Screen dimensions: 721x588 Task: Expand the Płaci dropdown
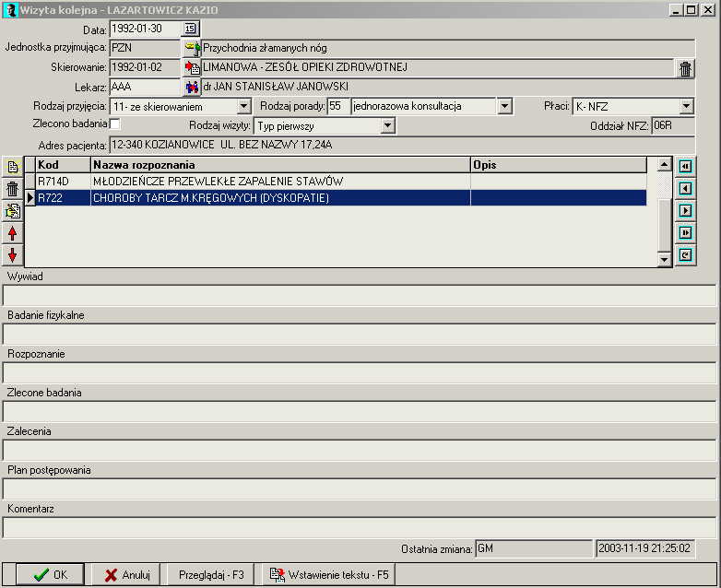(x=686, y=106)
